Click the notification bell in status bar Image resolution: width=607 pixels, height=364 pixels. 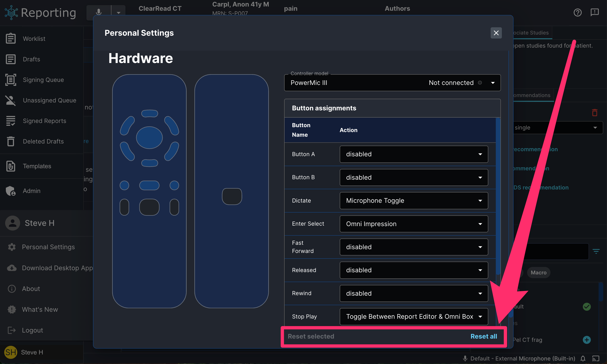[x=583, y=359]
